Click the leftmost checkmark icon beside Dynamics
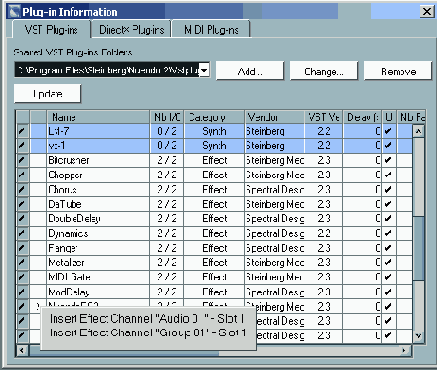Viewport: 437px width, 370px height. click(x=22, y=233)
